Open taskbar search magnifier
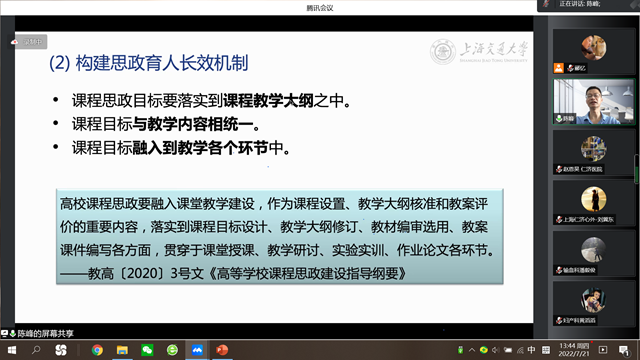 tap(36, 350)
